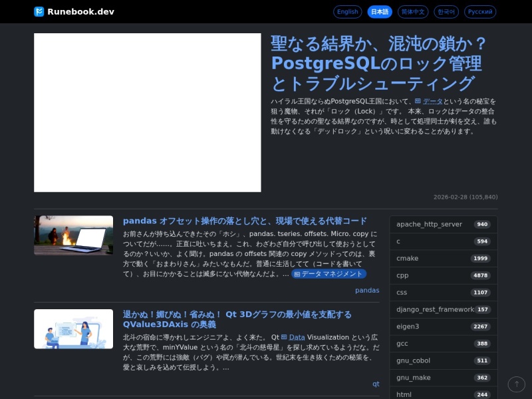Click the 1999 count badge
The height and width of the screenshot is (399, 532).
coord(480,258)
